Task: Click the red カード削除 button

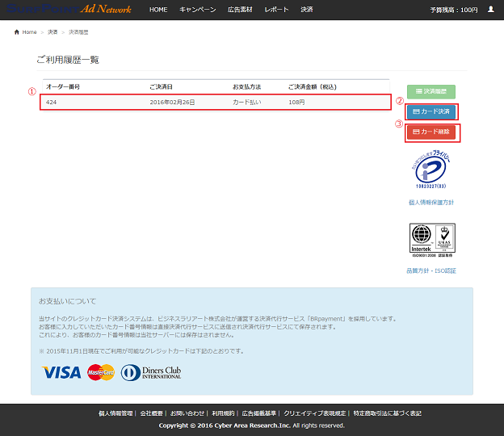Action: coord(431,132)
